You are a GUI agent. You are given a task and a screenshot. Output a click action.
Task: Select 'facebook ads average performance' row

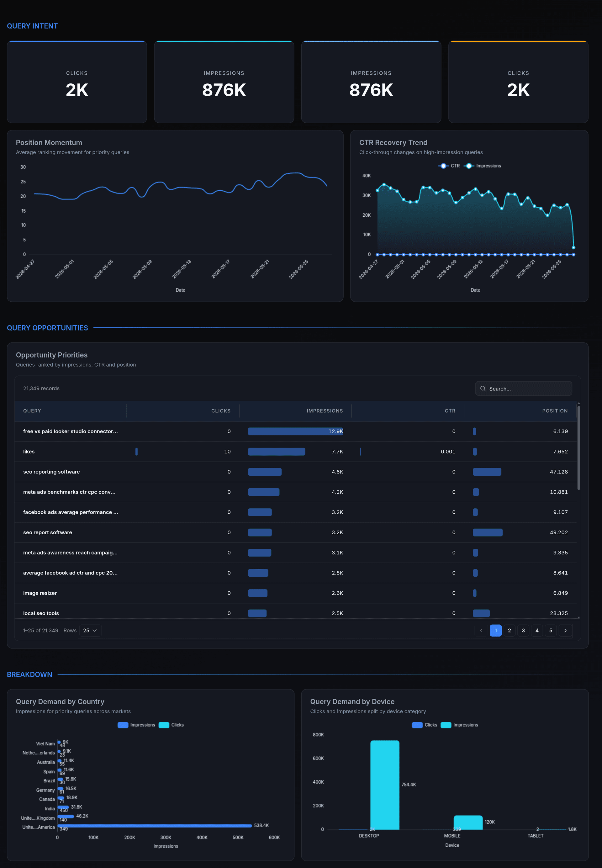tap(295, 512)
